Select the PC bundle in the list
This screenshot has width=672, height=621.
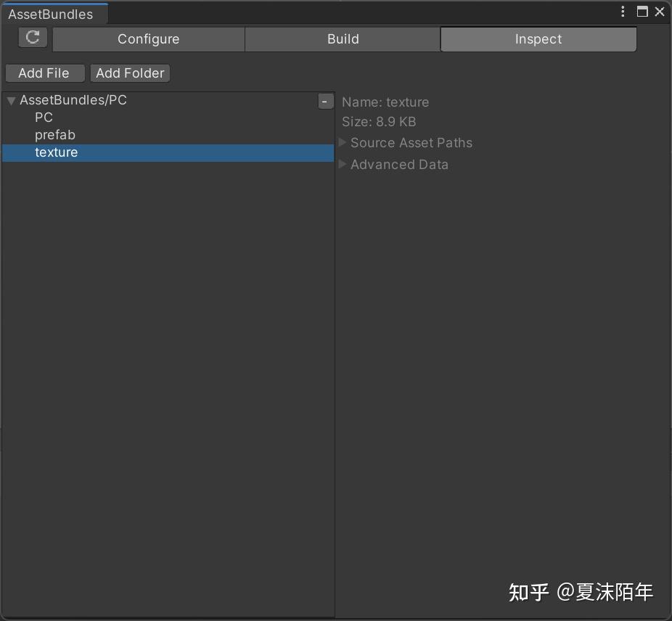pos(44,117)
